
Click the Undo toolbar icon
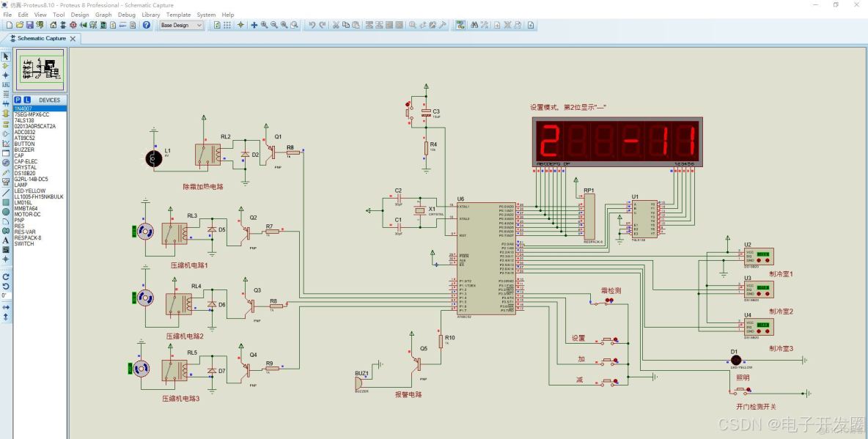(x=312, y=26)
